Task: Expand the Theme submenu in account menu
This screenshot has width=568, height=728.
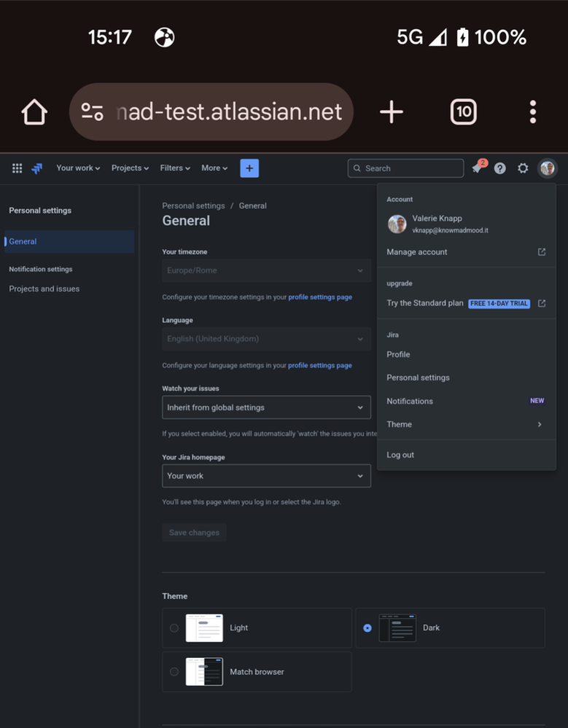Action: [467, 424]
